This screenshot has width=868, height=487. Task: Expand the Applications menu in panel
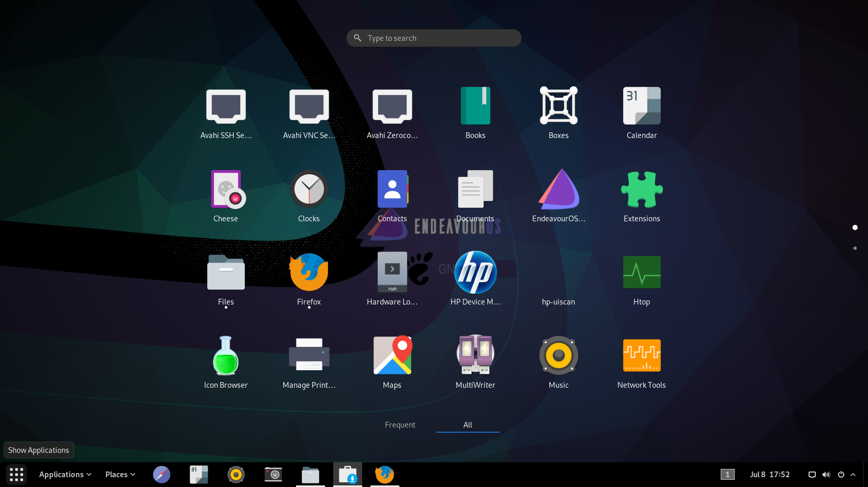pos(65,475)
